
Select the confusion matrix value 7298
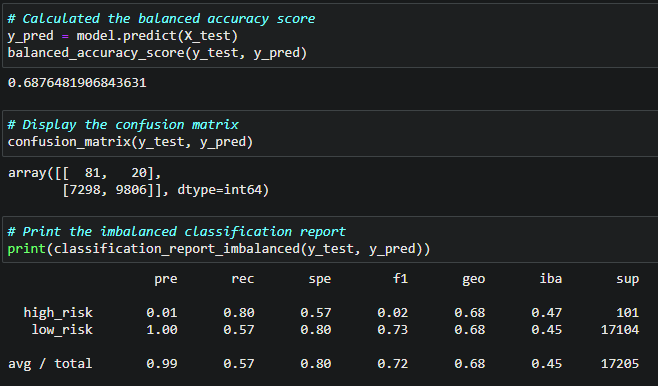point(85,190)
